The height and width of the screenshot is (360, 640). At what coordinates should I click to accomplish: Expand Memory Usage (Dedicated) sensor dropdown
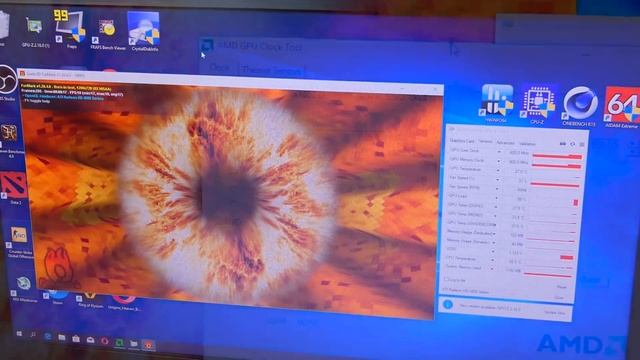494,233
